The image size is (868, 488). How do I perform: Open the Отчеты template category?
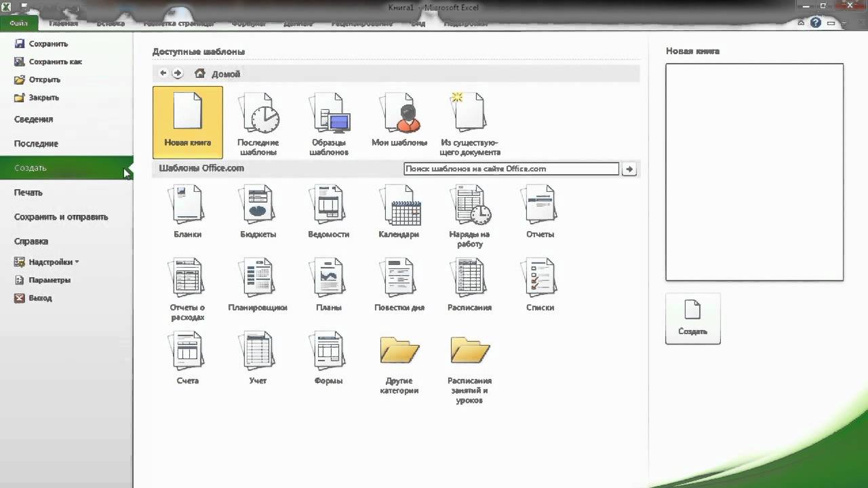point(540,211)
